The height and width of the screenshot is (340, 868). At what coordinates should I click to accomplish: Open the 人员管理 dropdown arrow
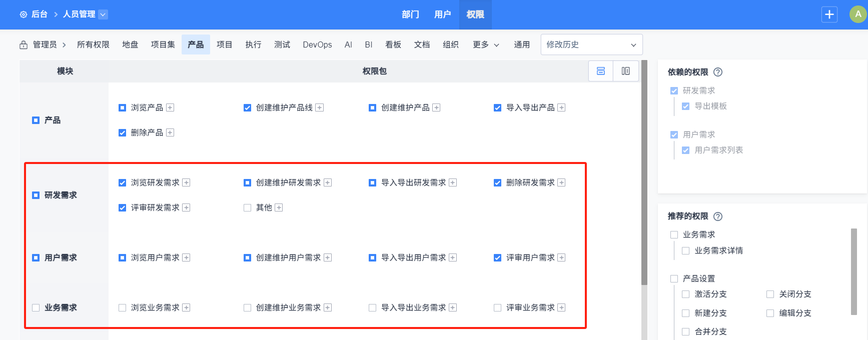click(103, 14)
